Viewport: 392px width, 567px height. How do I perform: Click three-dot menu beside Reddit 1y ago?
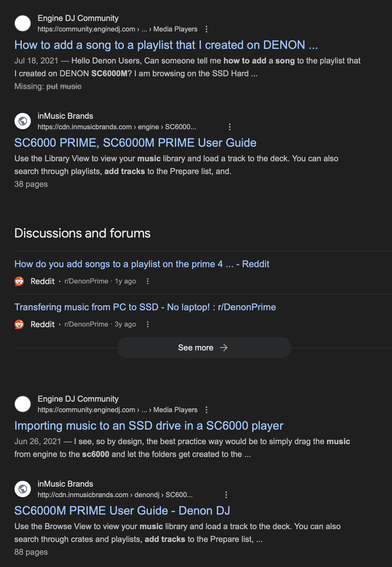[148, 281]
